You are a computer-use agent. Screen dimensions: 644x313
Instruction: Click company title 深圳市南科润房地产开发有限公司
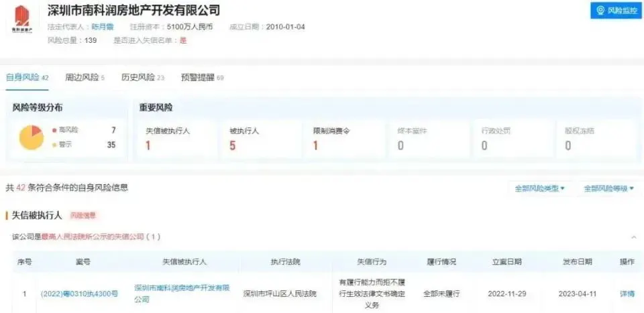point(133,10)
